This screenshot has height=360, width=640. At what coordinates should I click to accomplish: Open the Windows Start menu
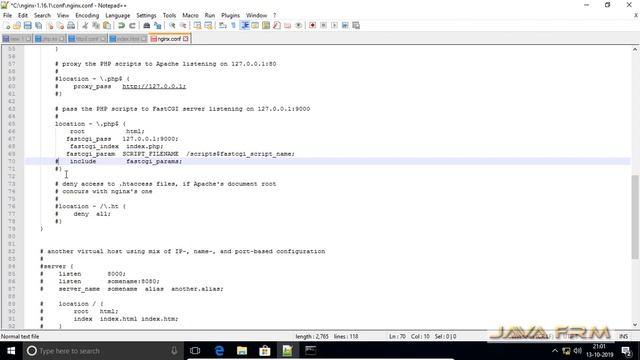(11, 351)
